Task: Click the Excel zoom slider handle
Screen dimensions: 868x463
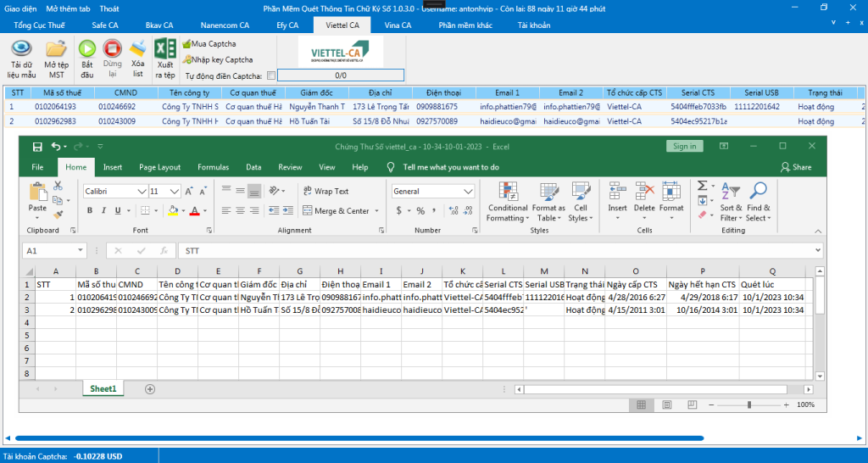Action: pyautogui.click(x=749, y=404)
